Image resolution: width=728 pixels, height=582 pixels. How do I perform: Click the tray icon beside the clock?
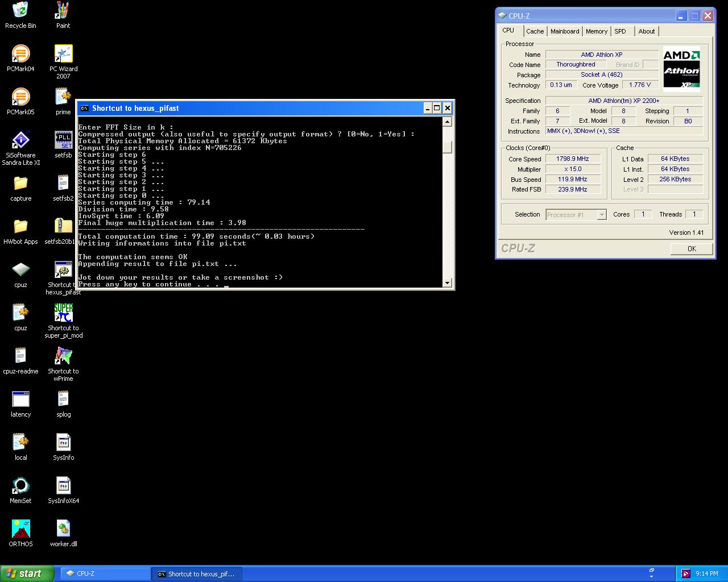coord(686,573)
